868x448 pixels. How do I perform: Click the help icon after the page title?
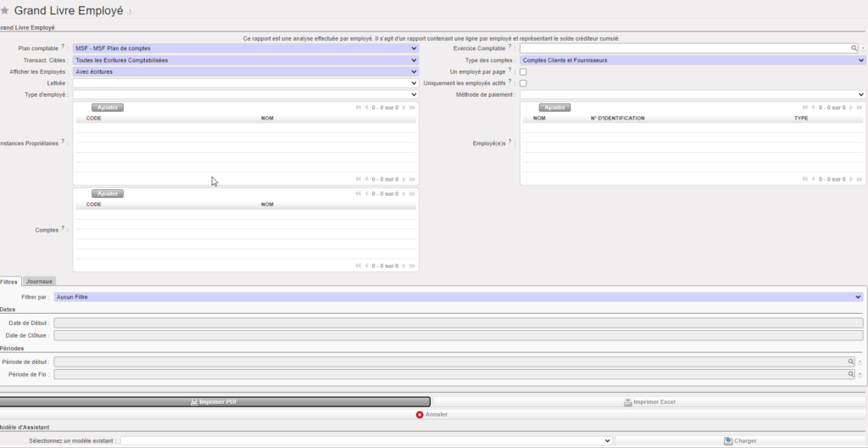coord(130,12)
